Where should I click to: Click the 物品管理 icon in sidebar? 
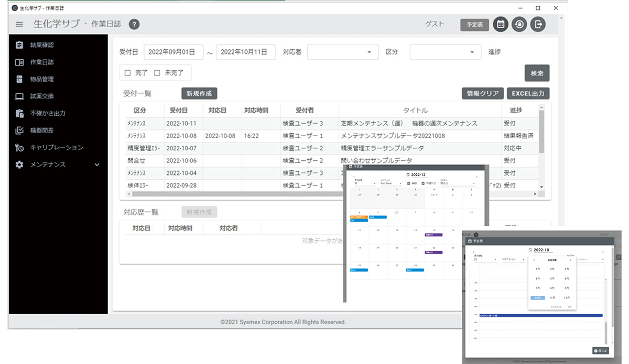19,79
